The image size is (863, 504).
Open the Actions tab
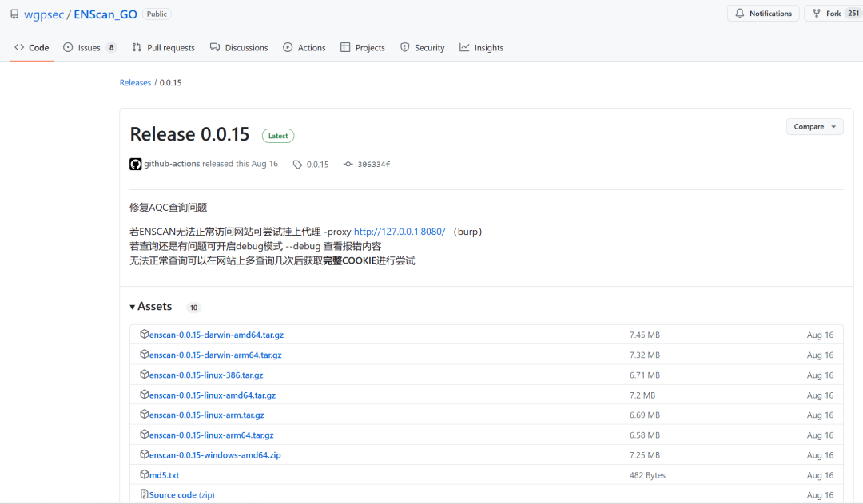304,48
